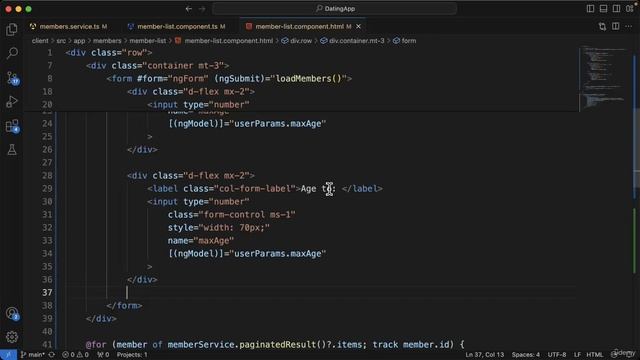Select the src breadcrumb
This screenshot has width=640, height=360.
click(61, 41)
